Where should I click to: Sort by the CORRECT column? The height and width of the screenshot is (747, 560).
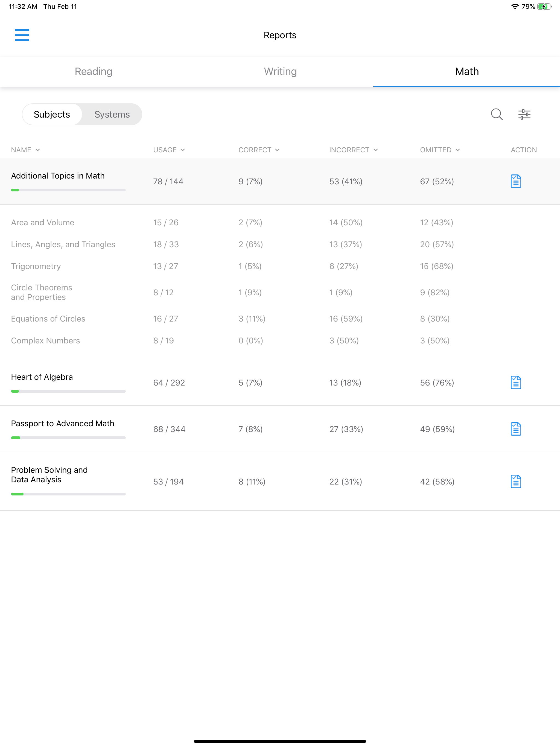click(259, 150)
